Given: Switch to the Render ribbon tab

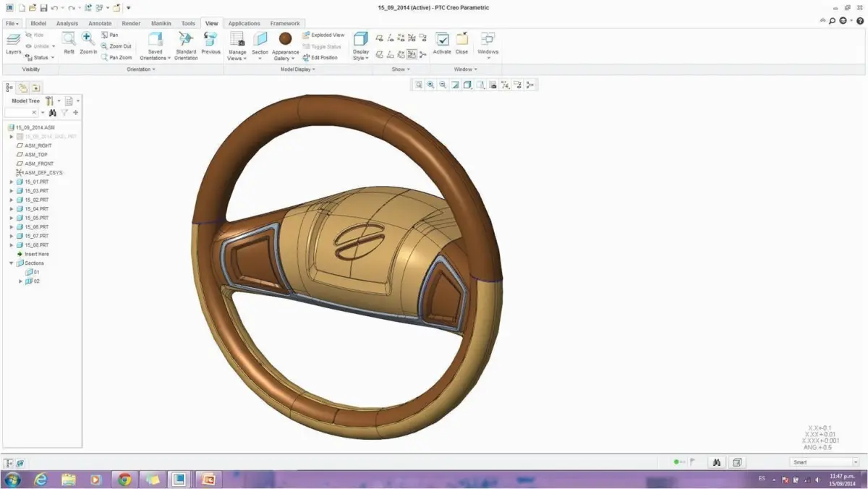Looking at the screenshot, I should (x=131, y=23).
